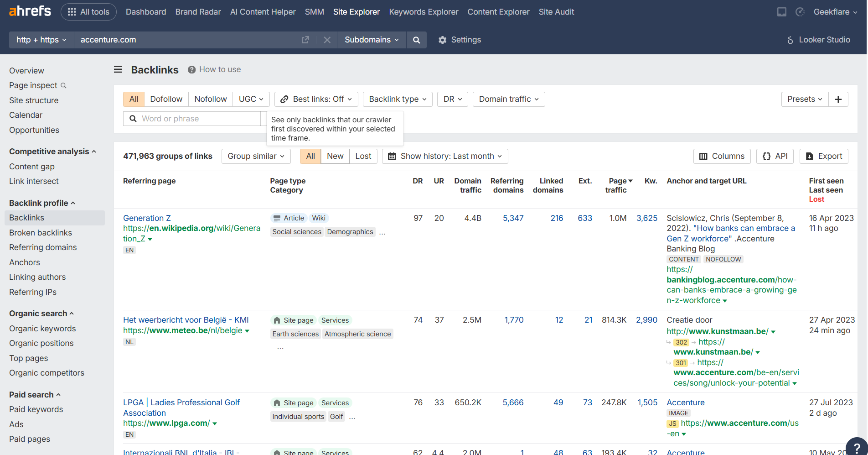
Task: Show only New backlinks
Action: point(335,156)
